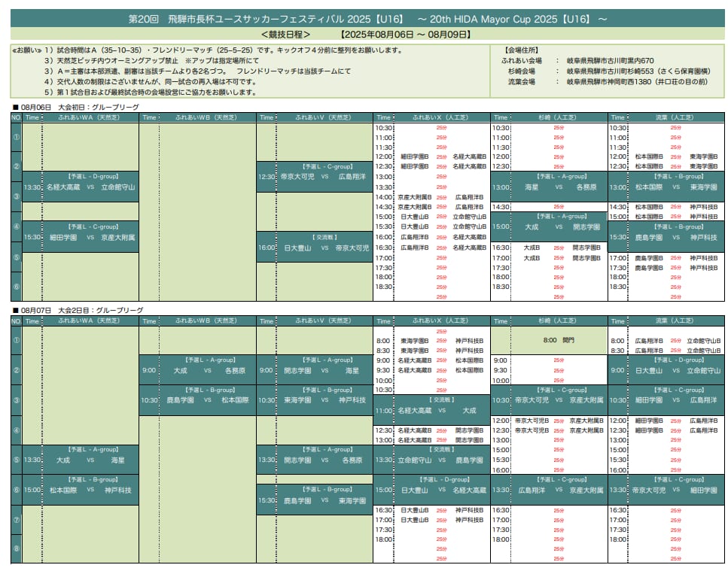Click Day 1 match 帝京大可児 vs 広島翔洋
This screenshot has height=568, width=728.
[x=324, y=177]
